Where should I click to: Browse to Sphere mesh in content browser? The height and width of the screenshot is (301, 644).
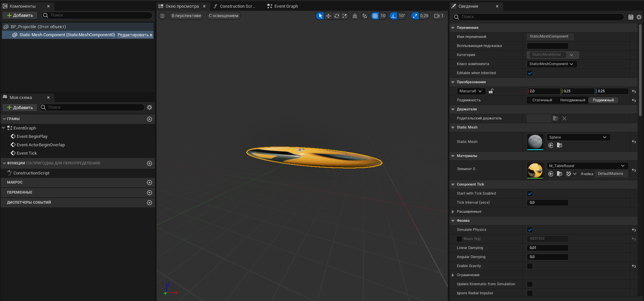coord(559,145)
